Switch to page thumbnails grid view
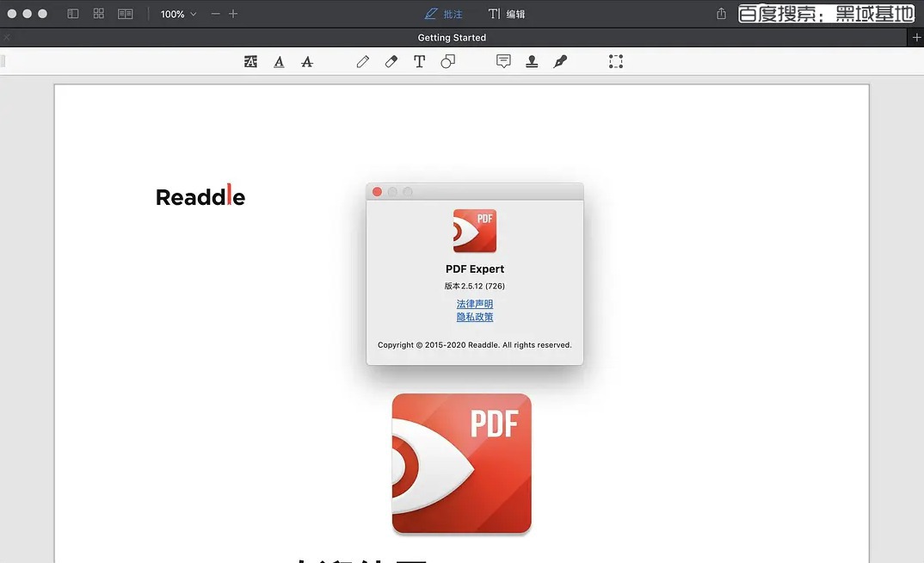 pyautogui.click(x=99, y=14)
